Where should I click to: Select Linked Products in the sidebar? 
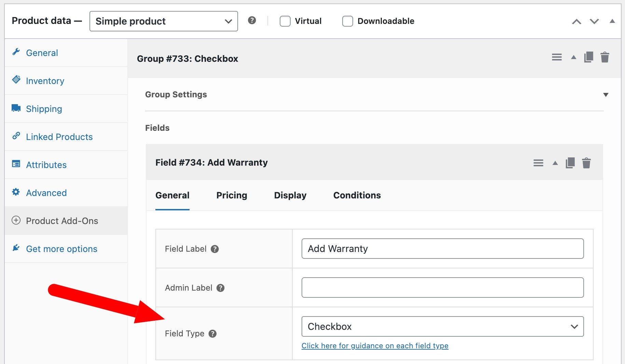pyautogui.click(x=59, y=137)
